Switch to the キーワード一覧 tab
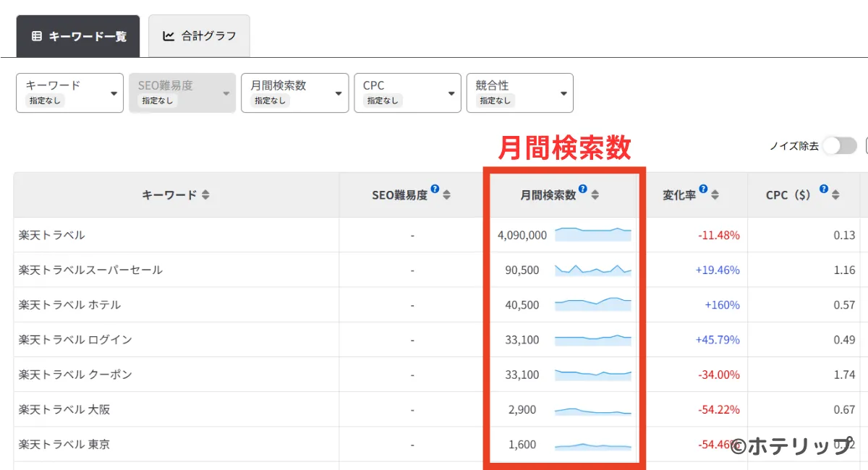This screenshot has width=868, height=470. point(78,36)
